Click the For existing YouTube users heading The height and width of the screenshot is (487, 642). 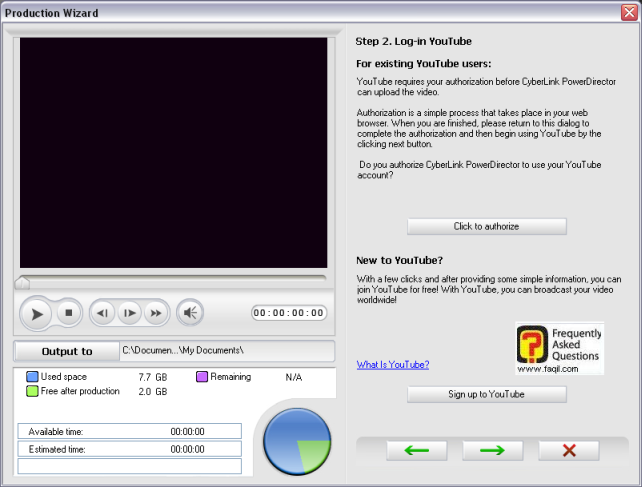point(423,64)
